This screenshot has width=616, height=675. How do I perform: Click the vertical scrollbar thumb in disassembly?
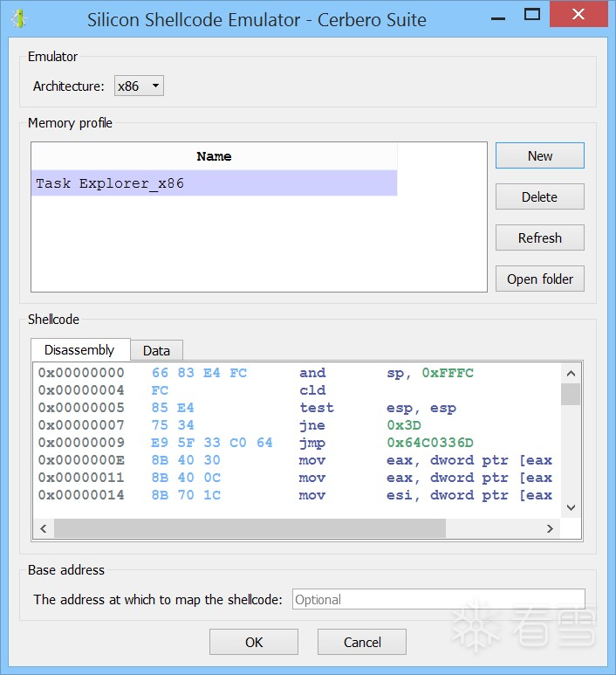coord(571,394)
